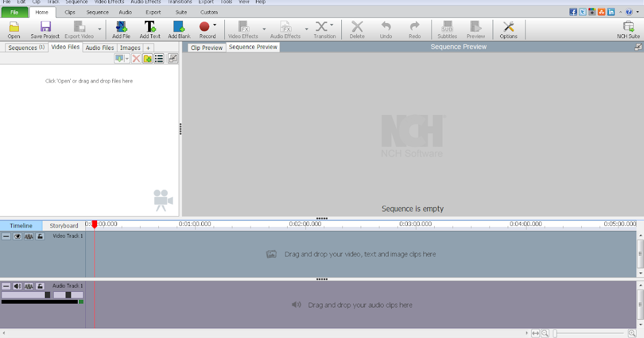644x338 pixels.
Task: Click the red X remove-clip icon in bin
Action: 136,58
